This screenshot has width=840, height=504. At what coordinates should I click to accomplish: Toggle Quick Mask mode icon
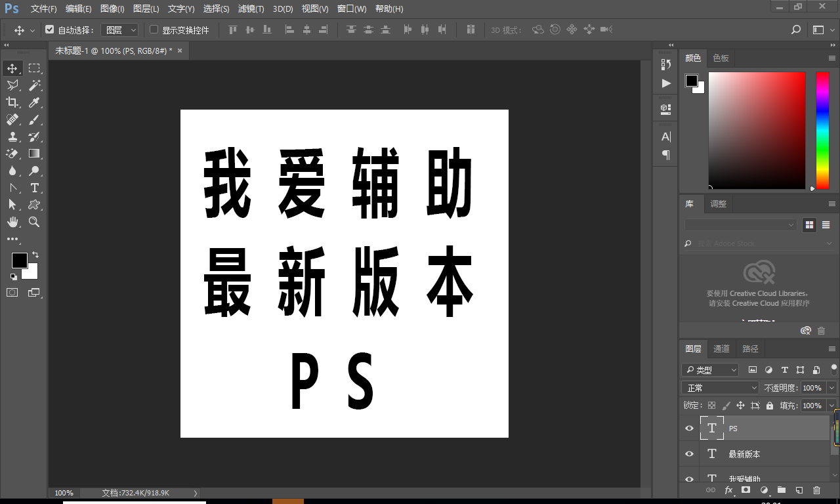pyautogui.click(x=12, y=292)
